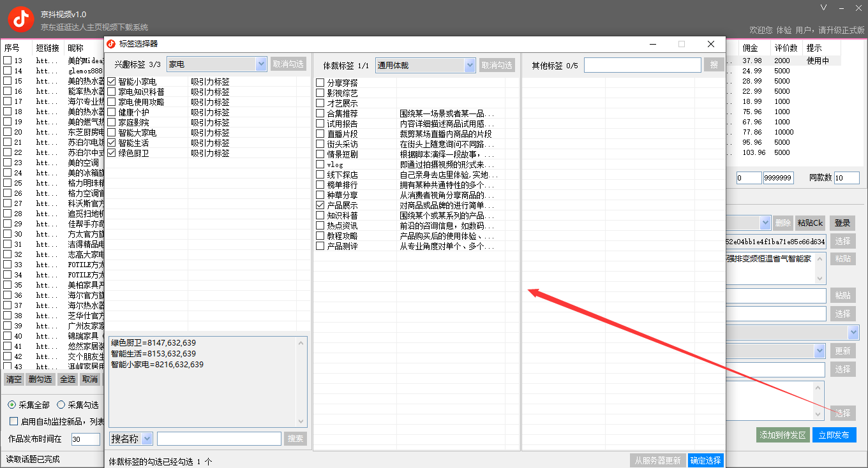The image size is (868, 468).
Task: Click the 搜索 button in the tag dialog
Action: point(296,439)
